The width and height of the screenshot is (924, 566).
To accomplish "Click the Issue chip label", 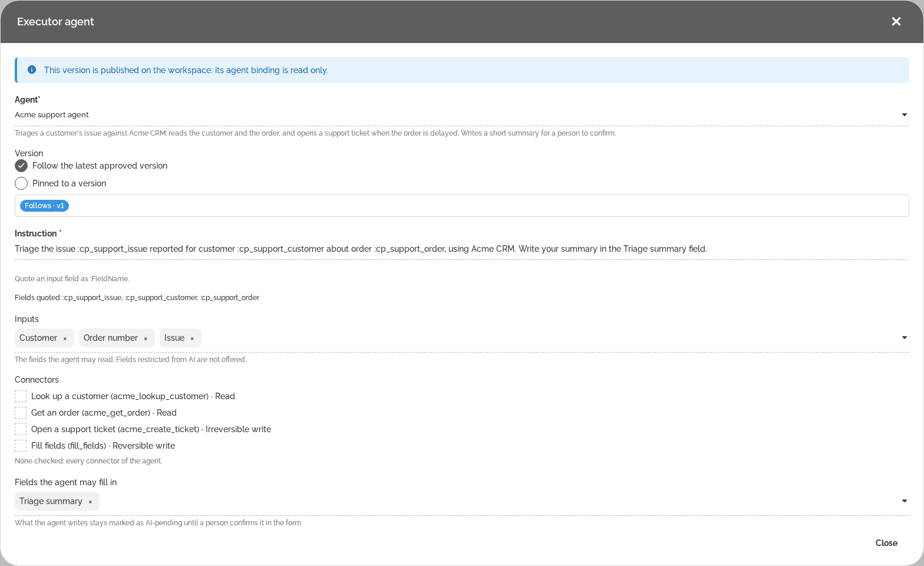I will click(174, 338).
